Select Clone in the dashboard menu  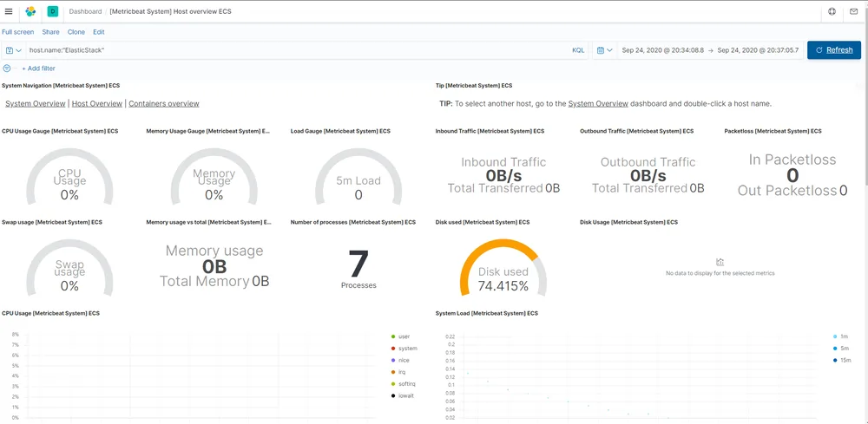[76, 32]
